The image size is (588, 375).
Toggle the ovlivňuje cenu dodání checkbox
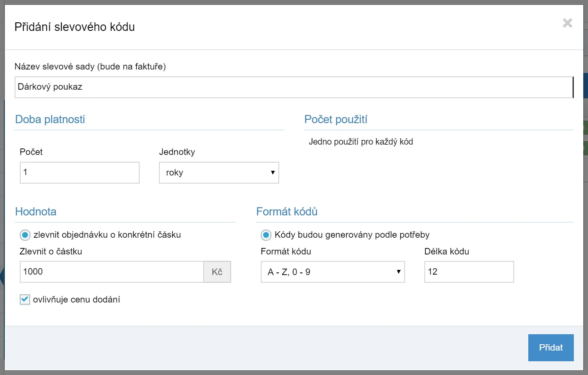click(25, 299)
